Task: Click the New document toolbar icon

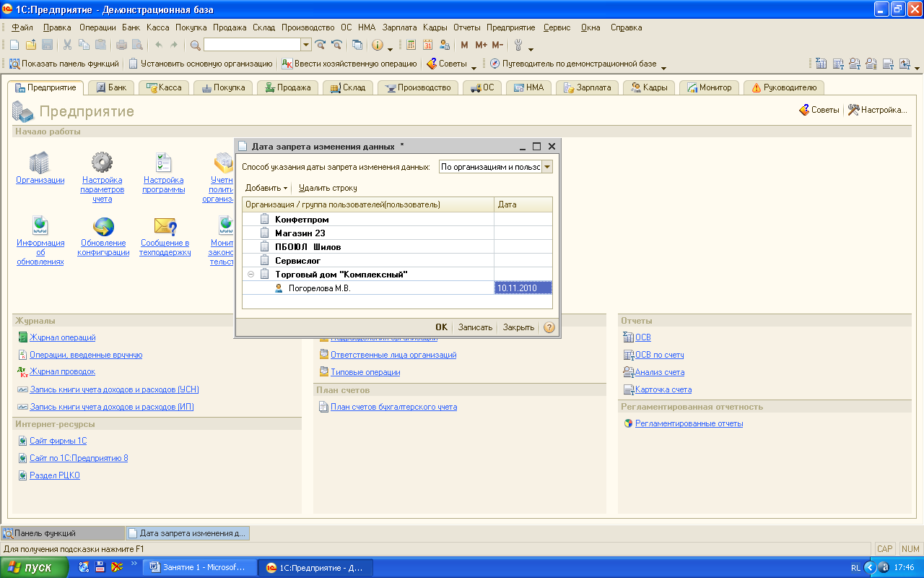Action: 14,45
